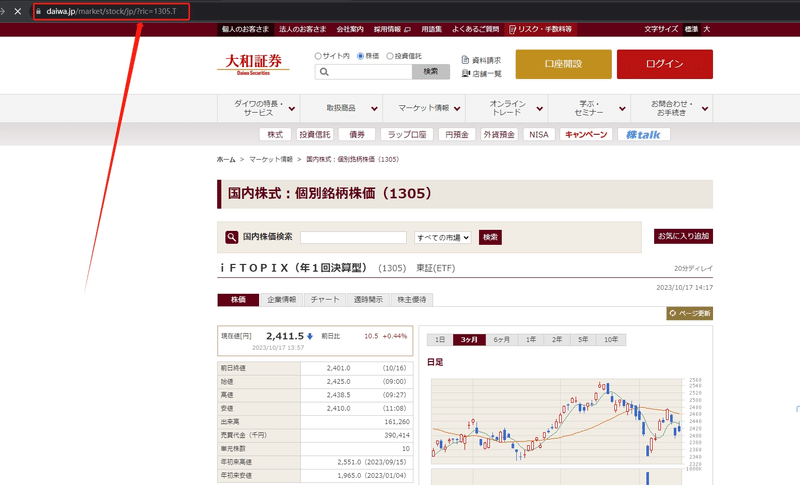Viewport: 800px width, 485px height.
Task: Select the 10年 chart period
Action: coord(611,340)
